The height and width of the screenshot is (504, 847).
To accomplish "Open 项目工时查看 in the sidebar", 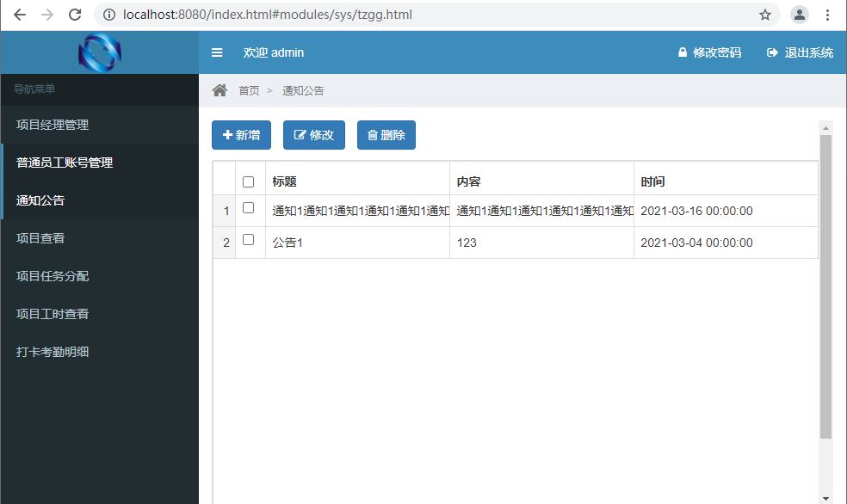I will coord(99,314).
